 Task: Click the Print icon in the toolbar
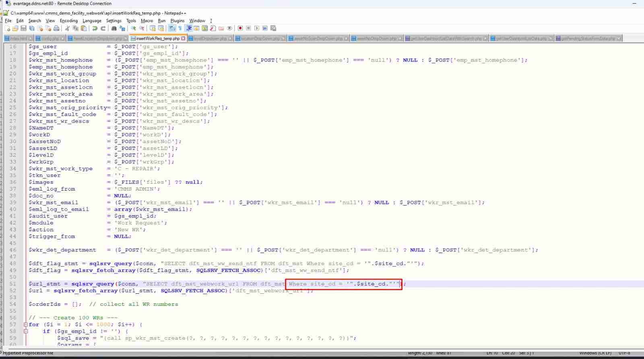click(x=56, y=28)
